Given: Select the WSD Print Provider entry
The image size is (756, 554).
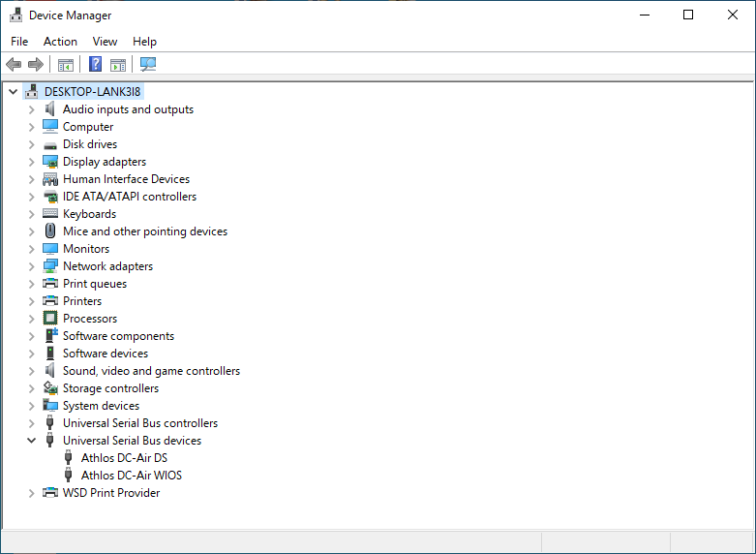Looking at the screenshot, I should (111, 493).
